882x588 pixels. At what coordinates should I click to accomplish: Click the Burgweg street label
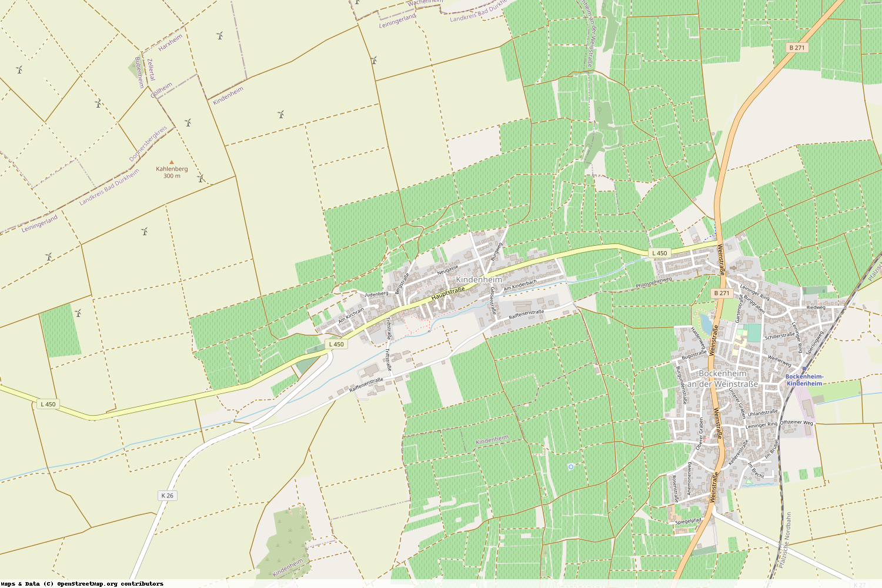(x=497, y=251)
